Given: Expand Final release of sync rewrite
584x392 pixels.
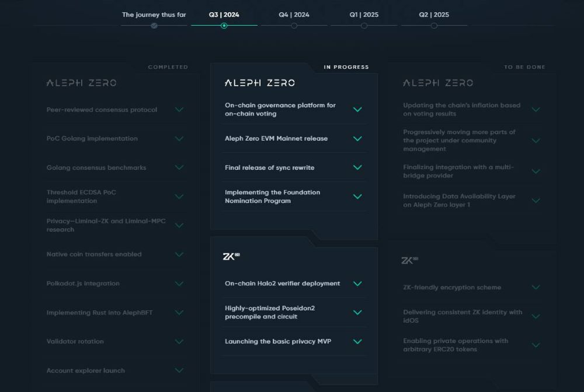Looking at the screenshot, I should pyautogui.click(x=357, y=167).
